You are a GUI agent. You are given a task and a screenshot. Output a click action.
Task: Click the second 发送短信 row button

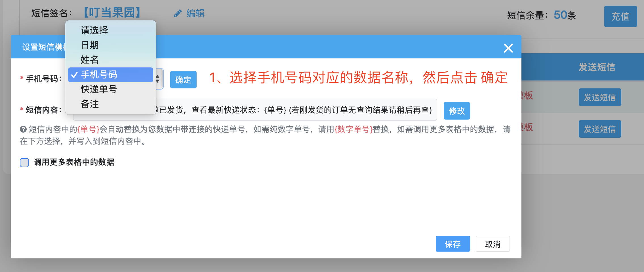[599, 129]
